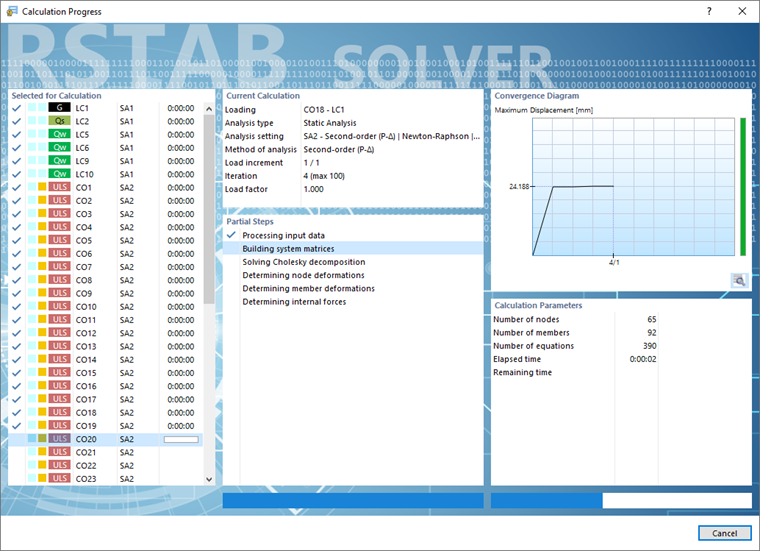Click the 'CO18 - LC1' loading value
This screenshot has width=760, height=551.
point(324,110)
